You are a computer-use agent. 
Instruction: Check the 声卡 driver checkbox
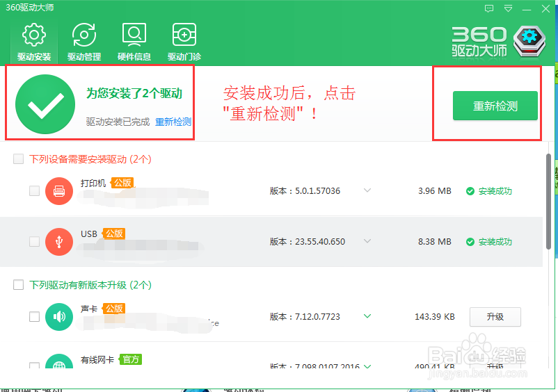[x=34, y=316]
